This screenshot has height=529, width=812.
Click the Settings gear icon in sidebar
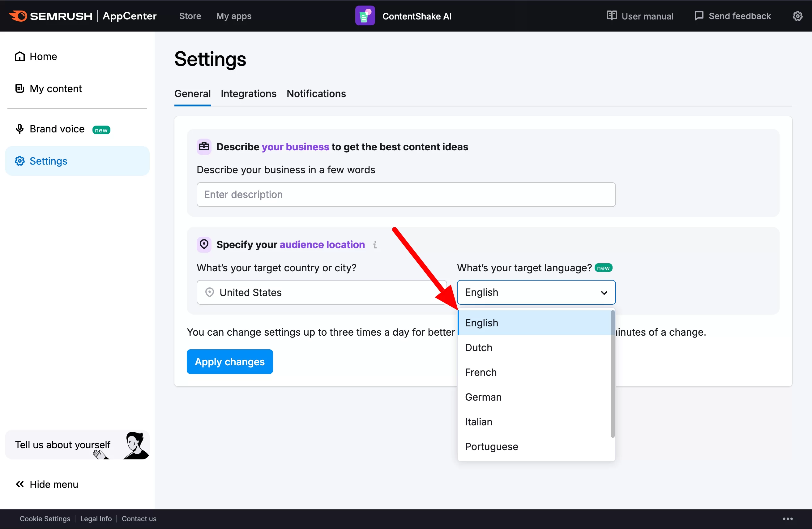click(20, 161)
